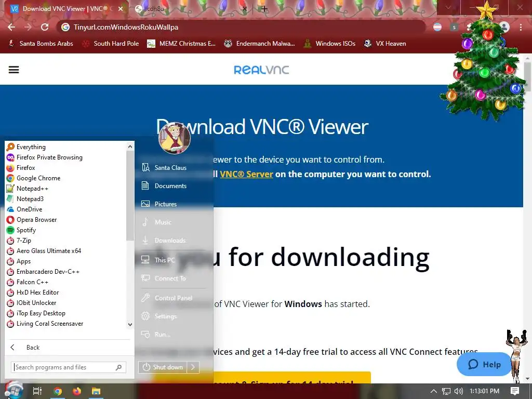Image resolution: width=532 pixels, height=399 pixels.
Task: Click the Shut down button
Action: [x=163, y=367]
